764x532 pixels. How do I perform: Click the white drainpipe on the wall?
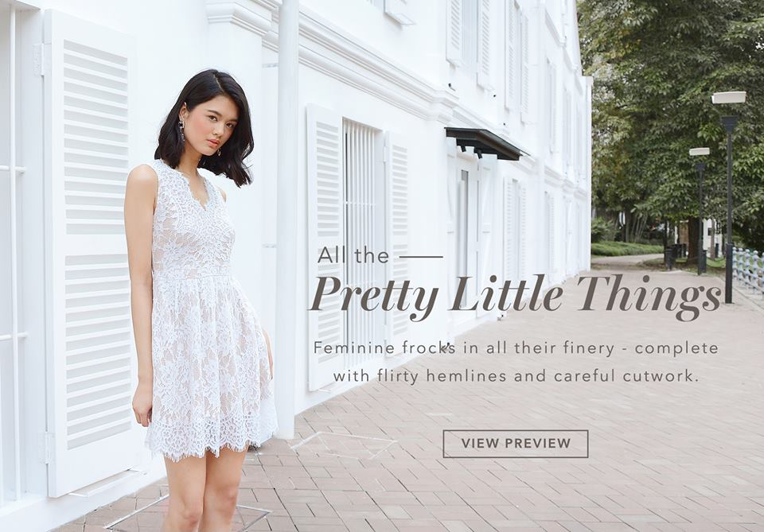coord(286,219)
